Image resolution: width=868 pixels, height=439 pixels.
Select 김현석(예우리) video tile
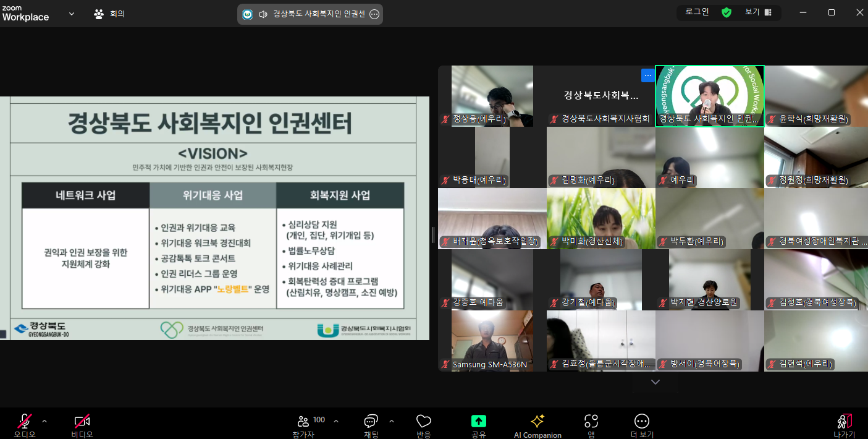(816, 341)
